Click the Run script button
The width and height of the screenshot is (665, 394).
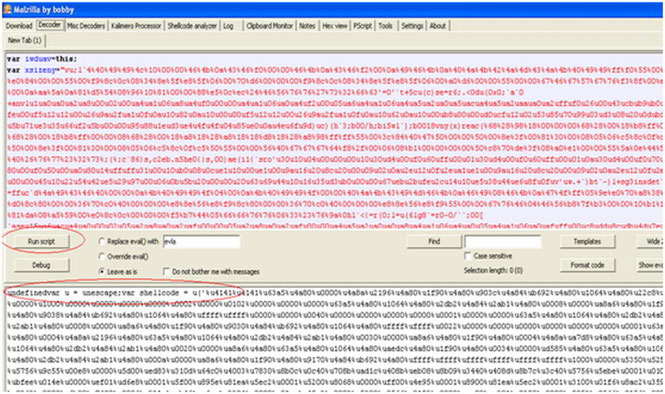point(41,241)
